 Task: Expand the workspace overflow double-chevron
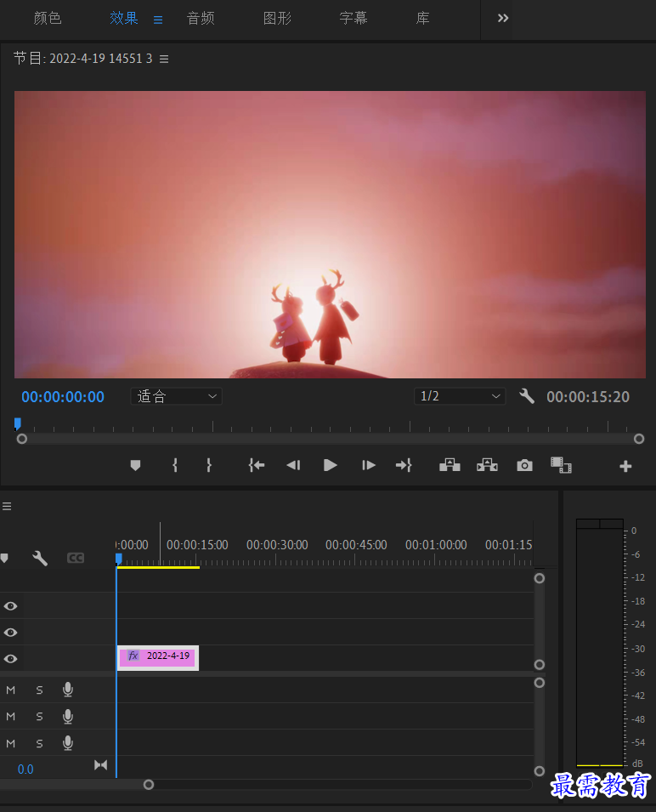click(x=503, y=19)
